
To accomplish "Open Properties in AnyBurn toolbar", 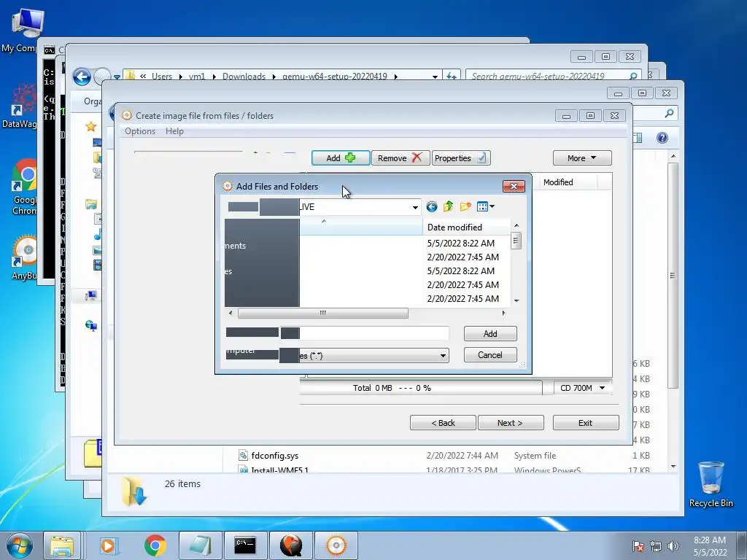I will tap(461, 158).
